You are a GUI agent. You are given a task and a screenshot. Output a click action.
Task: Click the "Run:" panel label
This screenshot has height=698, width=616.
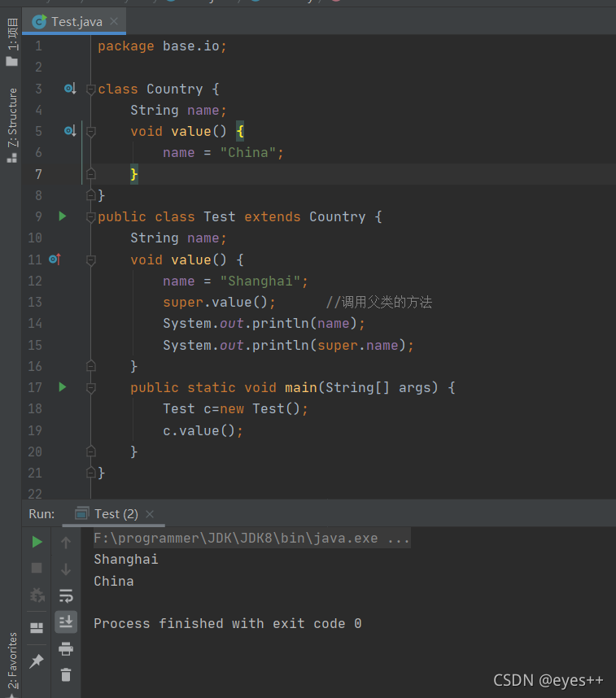[42, 514]
